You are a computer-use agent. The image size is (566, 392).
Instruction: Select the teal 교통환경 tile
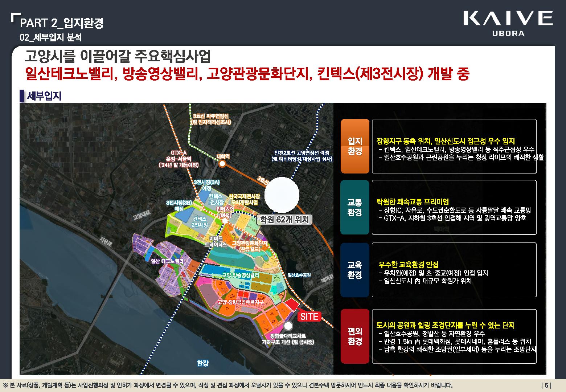[355, 207]
